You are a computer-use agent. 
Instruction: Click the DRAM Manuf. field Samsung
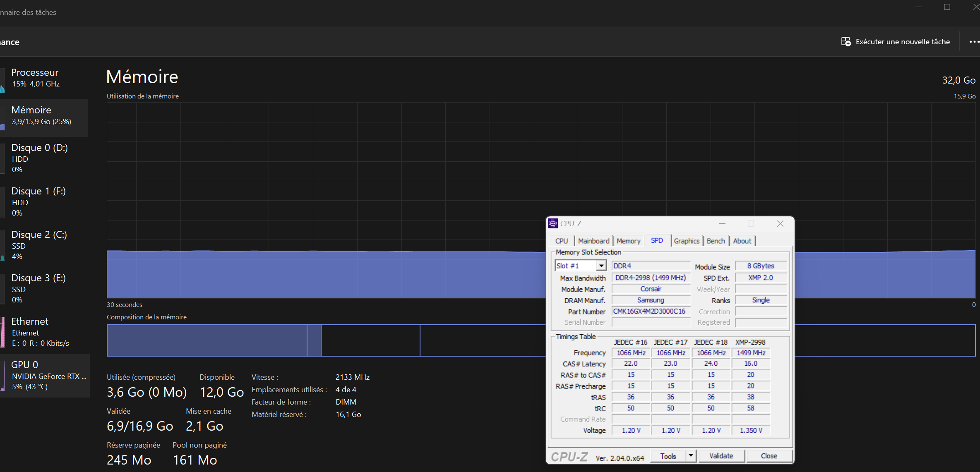650,300
